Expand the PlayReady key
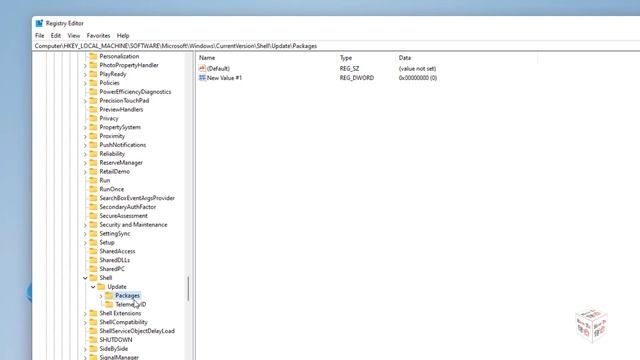This screenshot has width=640, height=360. tap(85, 74)
